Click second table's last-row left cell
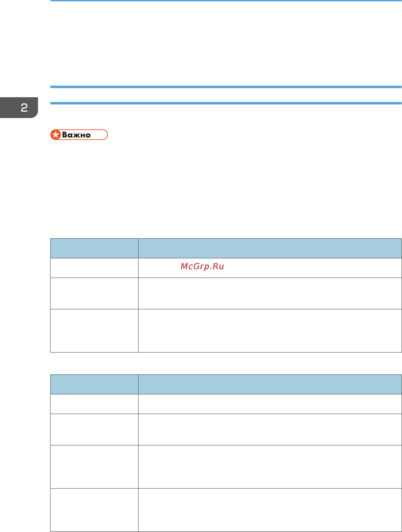 coord(94,510)
